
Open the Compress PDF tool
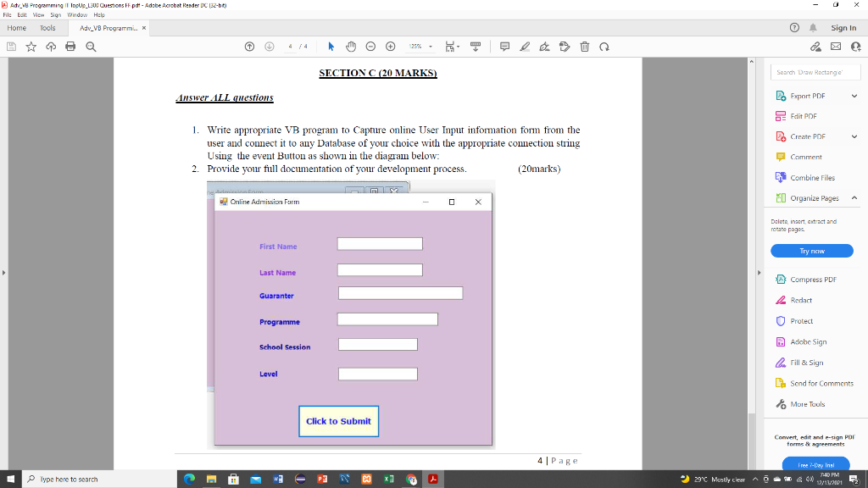pos(812,278)
